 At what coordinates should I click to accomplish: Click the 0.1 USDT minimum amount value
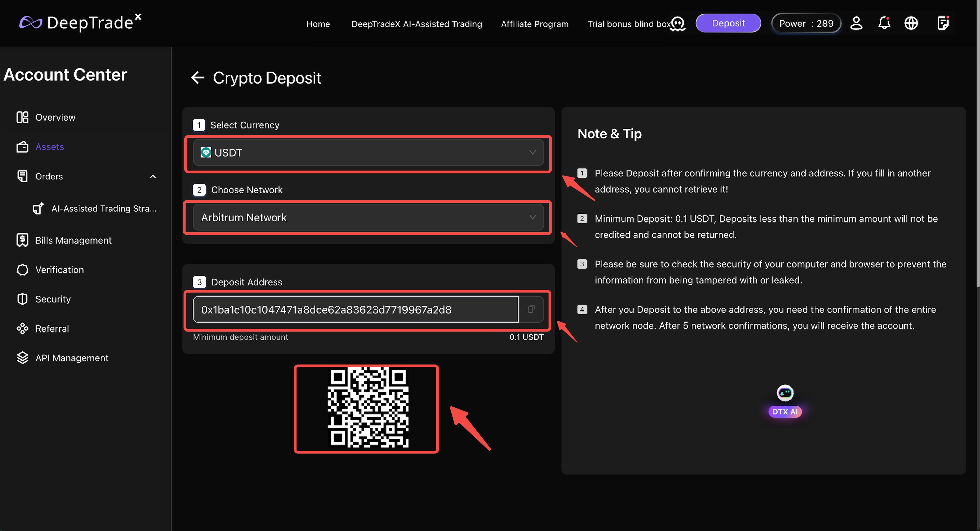pos(527,337)
